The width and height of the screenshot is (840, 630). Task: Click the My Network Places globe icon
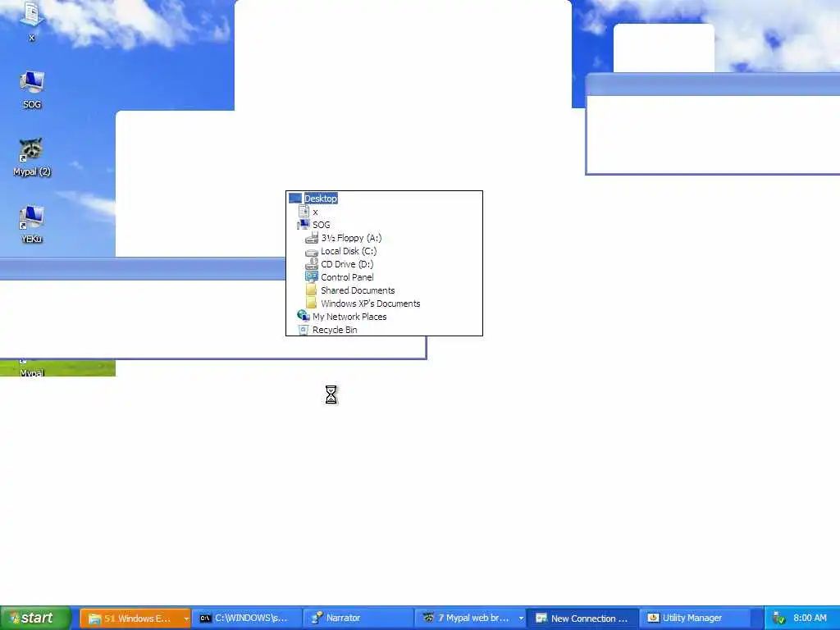304,316
